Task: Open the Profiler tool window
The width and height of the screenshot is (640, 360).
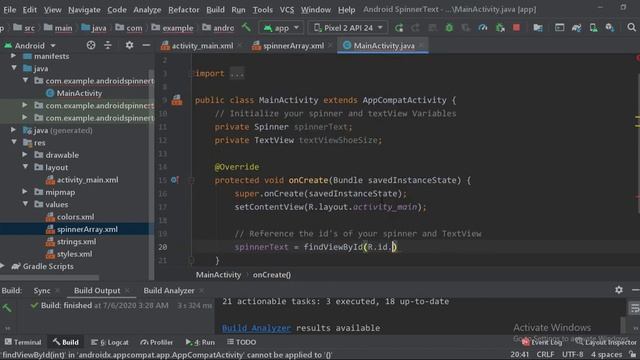Action: tap(156, 342)
